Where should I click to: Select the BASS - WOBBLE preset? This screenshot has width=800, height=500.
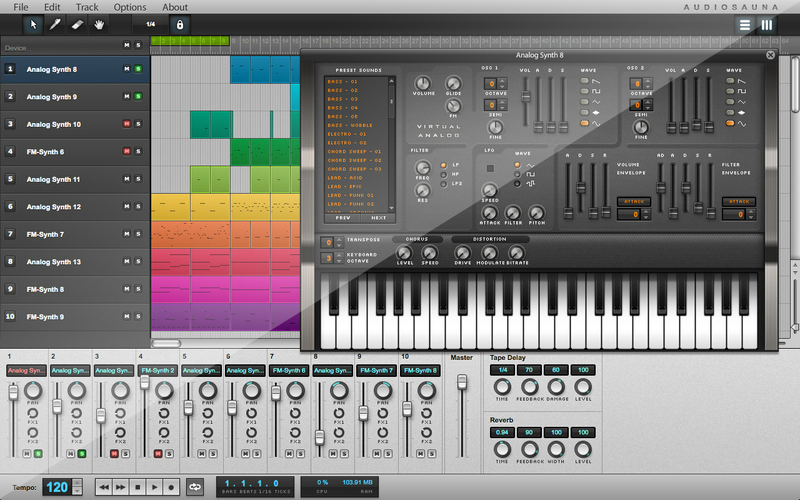(x=349, y=125)
